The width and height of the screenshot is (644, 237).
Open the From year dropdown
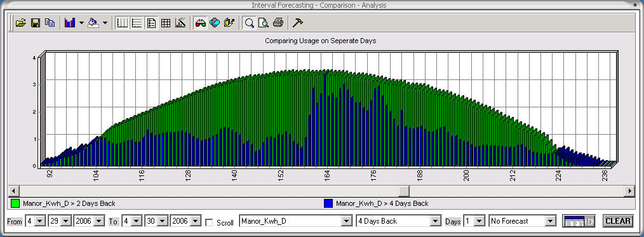(x=99, y=221)
